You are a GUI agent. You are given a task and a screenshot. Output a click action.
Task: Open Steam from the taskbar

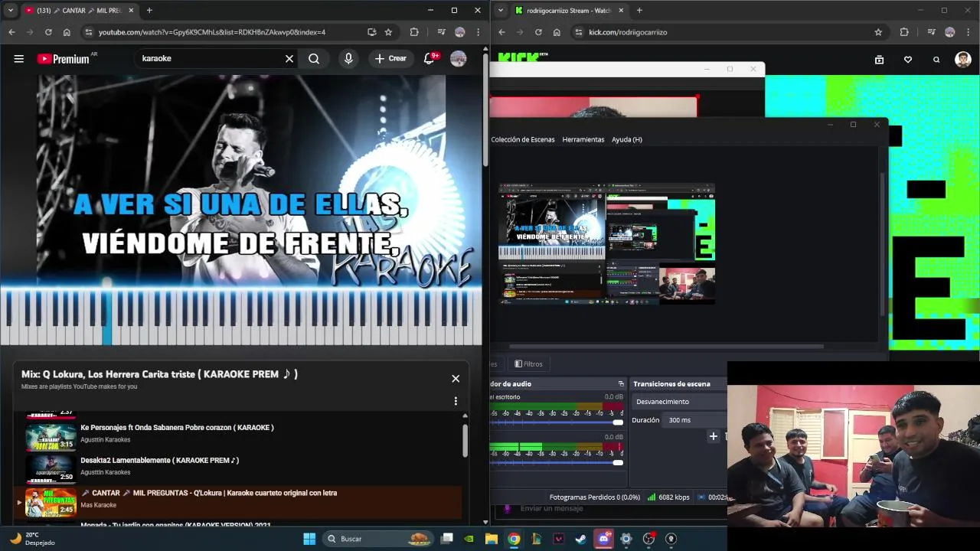581,539
